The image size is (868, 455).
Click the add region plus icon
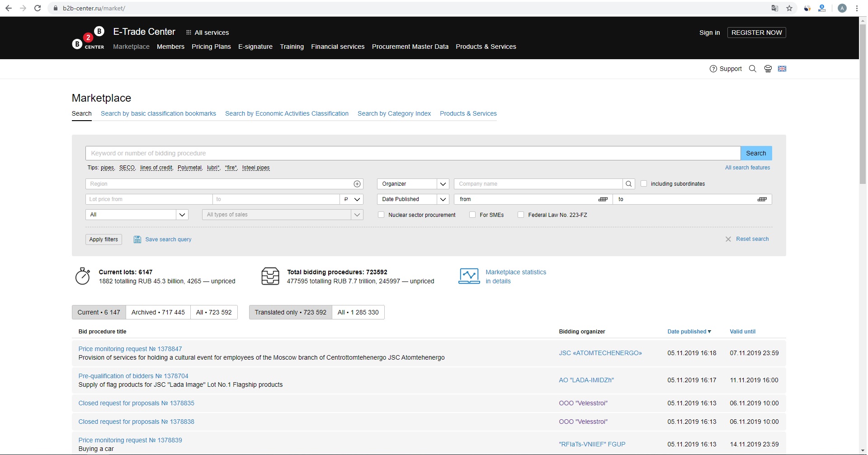(357, 184)
